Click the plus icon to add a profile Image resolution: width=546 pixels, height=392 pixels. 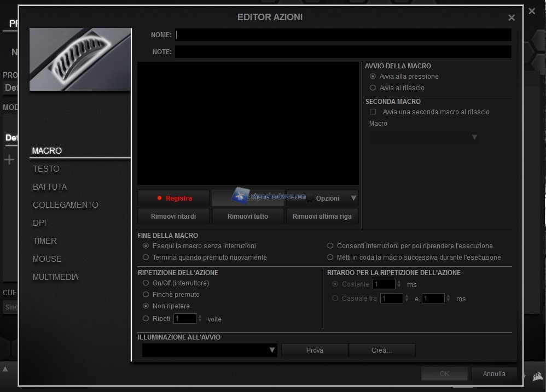(9, 160)
